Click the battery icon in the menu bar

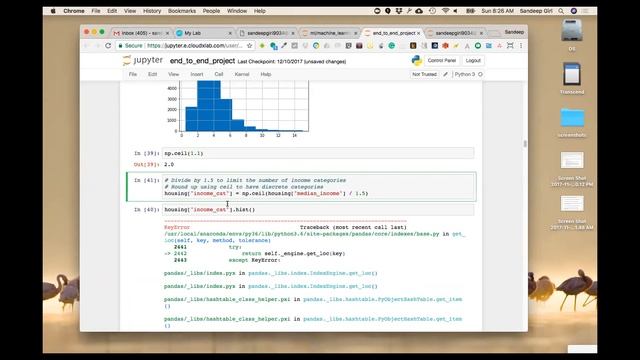(x=470, y=11)
